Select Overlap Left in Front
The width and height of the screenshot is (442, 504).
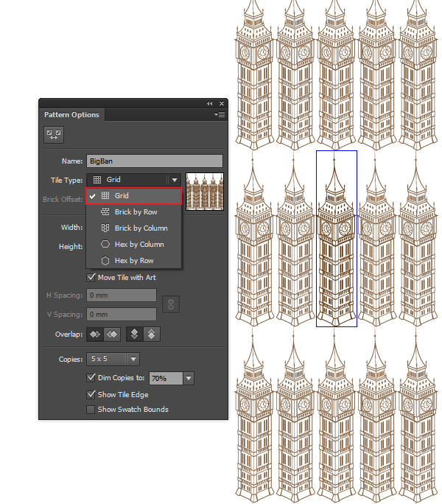(95, 335)
